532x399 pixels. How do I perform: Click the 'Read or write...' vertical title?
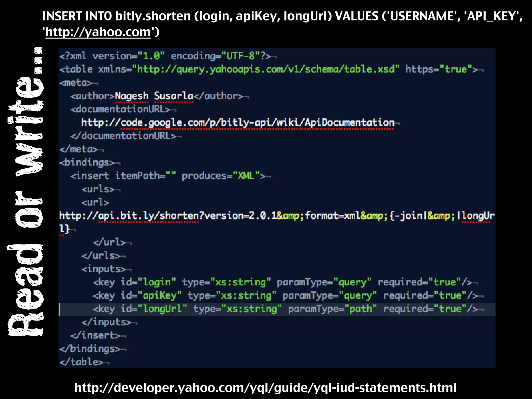click(25, 191)
